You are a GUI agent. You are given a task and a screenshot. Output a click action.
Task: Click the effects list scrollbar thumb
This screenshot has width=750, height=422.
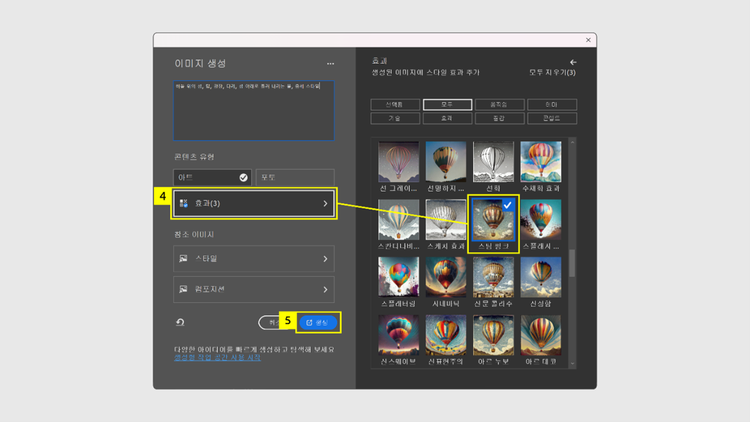572,263
